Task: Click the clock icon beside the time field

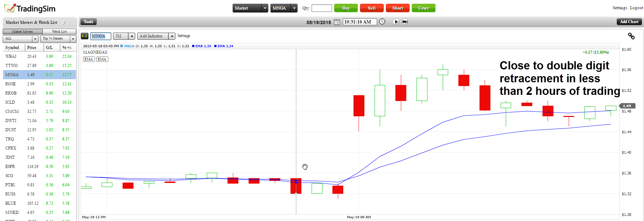Action: click(382, 22)
